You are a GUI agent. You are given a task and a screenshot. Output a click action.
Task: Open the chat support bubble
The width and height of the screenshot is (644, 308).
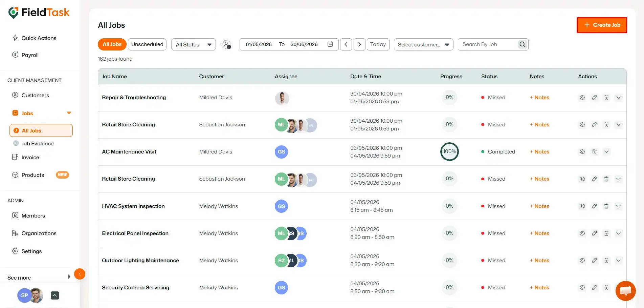[625, 291]
